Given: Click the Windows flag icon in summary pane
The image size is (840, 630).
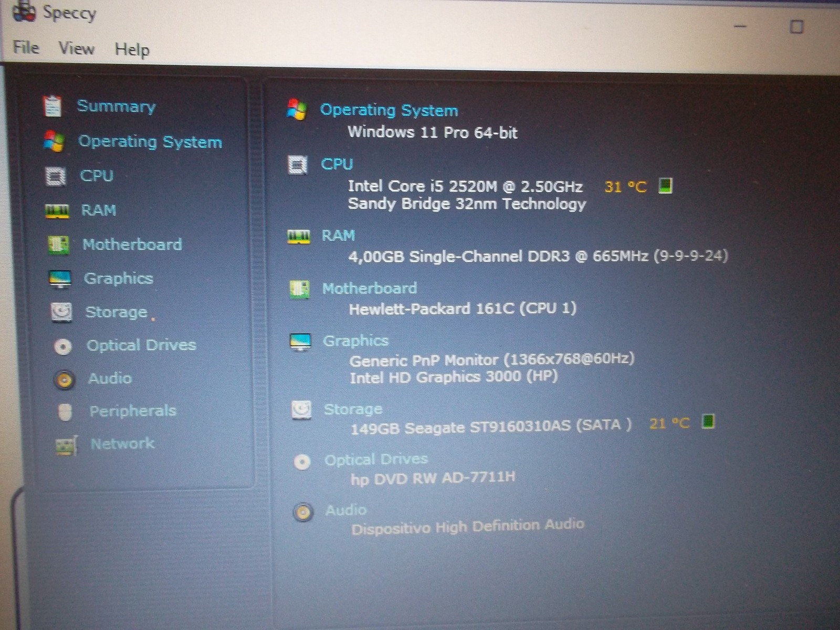Looking at the screenshot, I should point(297,109).
